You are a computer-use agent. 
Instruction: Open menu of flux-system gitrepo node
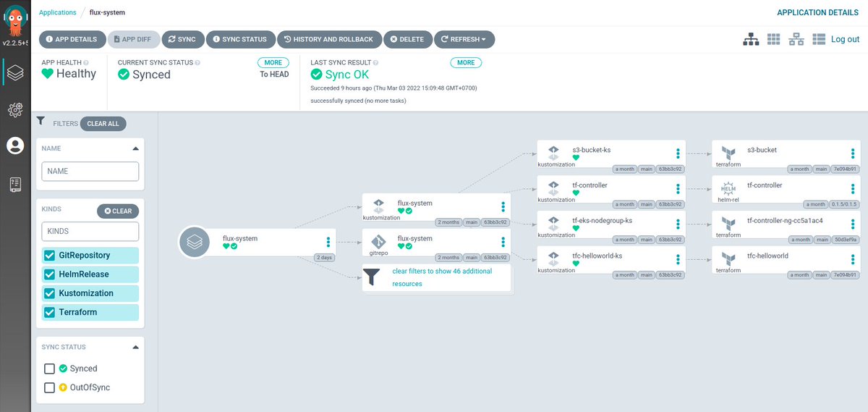pyautogui.click(x=503, y=242)
